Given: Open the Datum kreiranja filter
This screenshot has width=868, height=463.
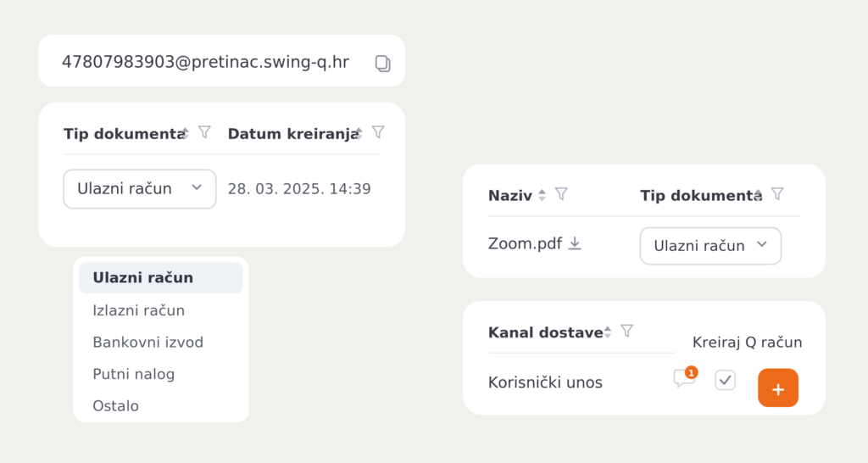Looking at the screenshot, I should (x=378, y=132).
